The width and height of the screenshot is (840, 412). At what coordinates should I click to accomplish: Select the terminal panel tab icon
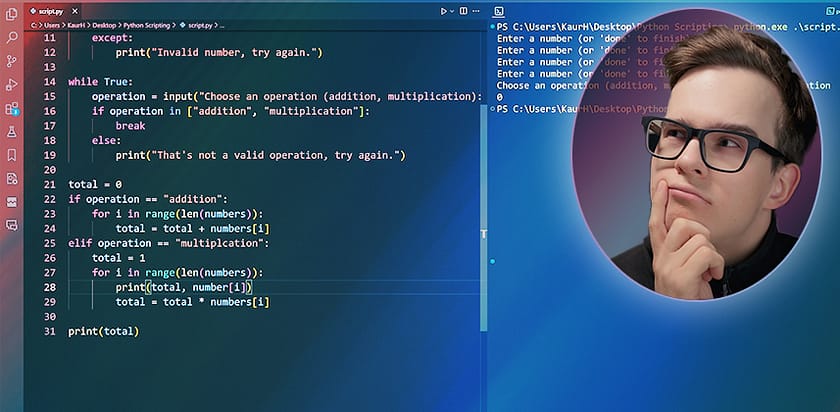click(498, 11)
